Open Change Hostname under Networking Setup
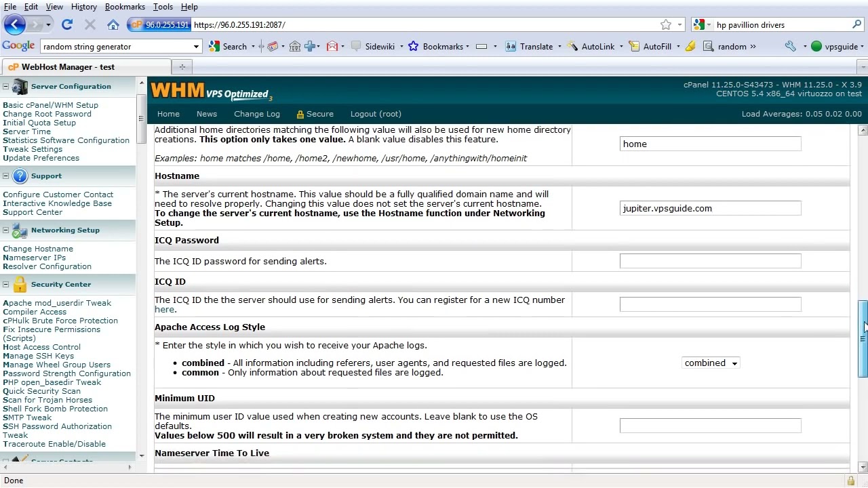The height and width of the screenshot is (488, 868). click(38, 249)
